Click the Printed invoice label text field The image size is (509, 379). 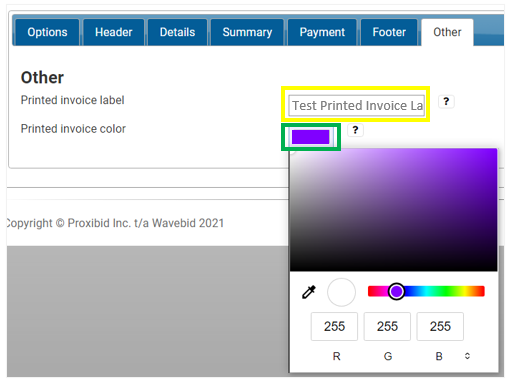(x=356, y=106)
